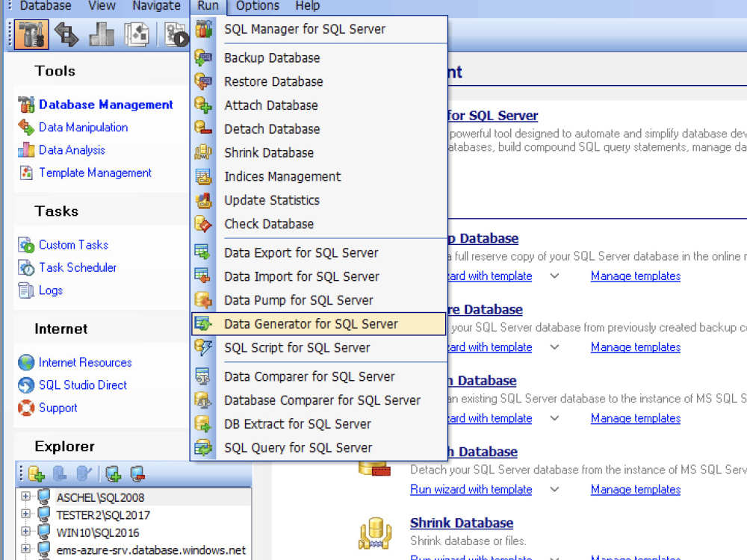The height and width of the screenshot is (560, 747).
Task: Open the Database menu
Action: point(46,6)
